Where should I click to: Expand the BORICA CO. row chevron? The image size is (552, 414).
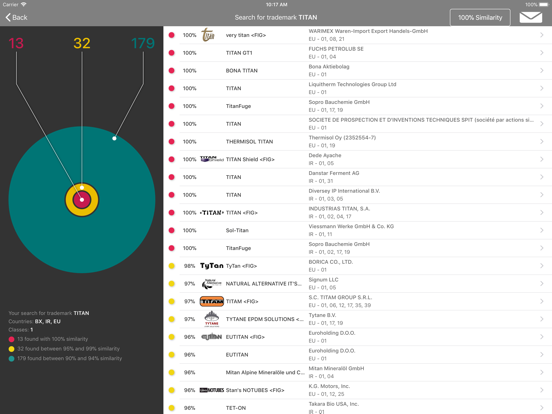(541, 266)
